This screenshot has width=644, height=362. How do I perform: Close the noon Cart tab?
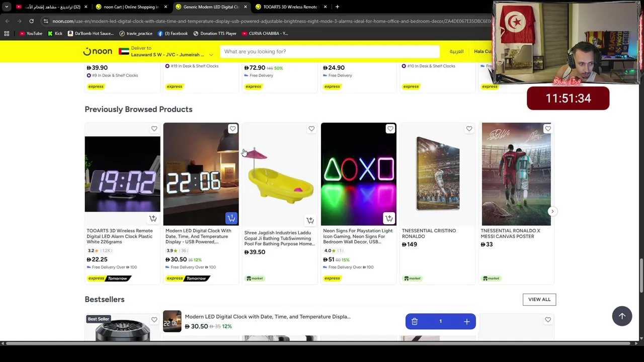[x=166, y=7]
